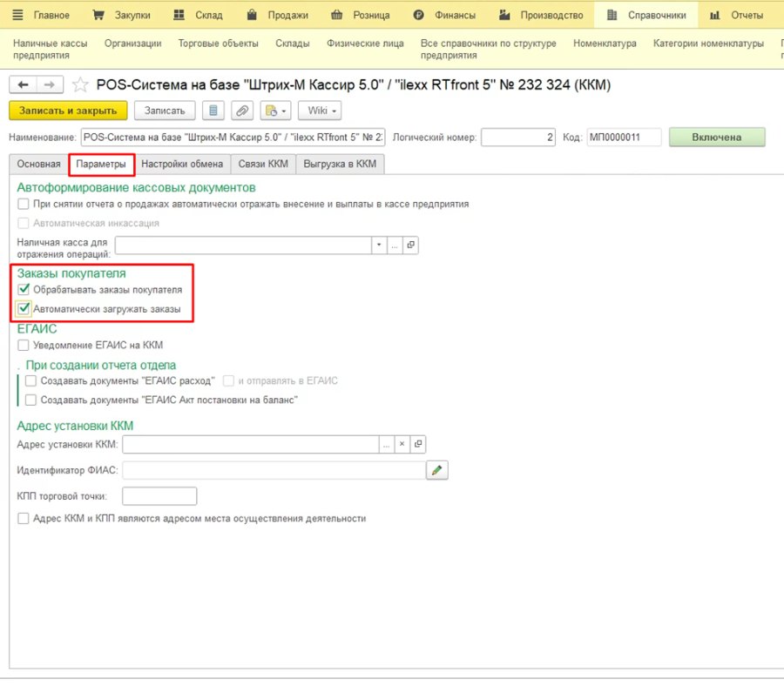Click ellipsis select button for cash desk field

coord(395,245)
